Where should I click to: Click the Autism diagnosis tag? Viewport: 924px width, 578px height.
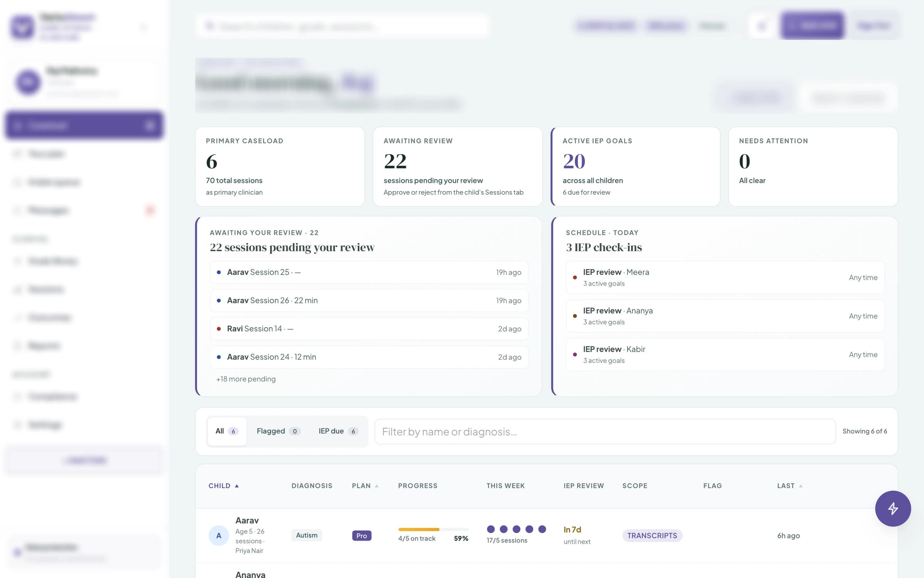click(306, 535)
